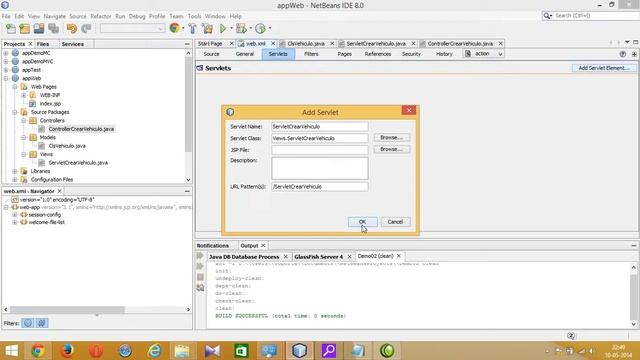Open the Refactor menu
Image resolution: width=640 pixels, height=360 pixels.
click(101, 16)
